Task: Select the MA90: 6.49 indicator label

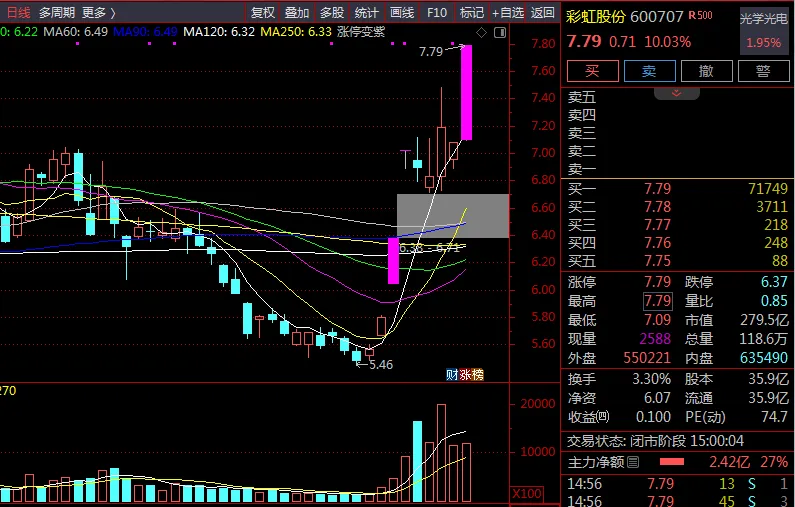Action: click(x=146, y=32)
